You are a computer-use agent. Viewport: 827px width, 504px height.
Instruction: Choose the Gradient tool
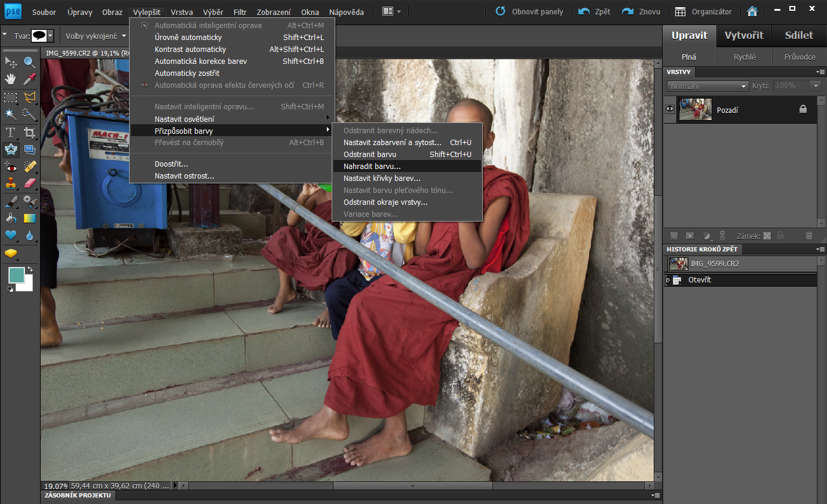(x=29, y=218)
